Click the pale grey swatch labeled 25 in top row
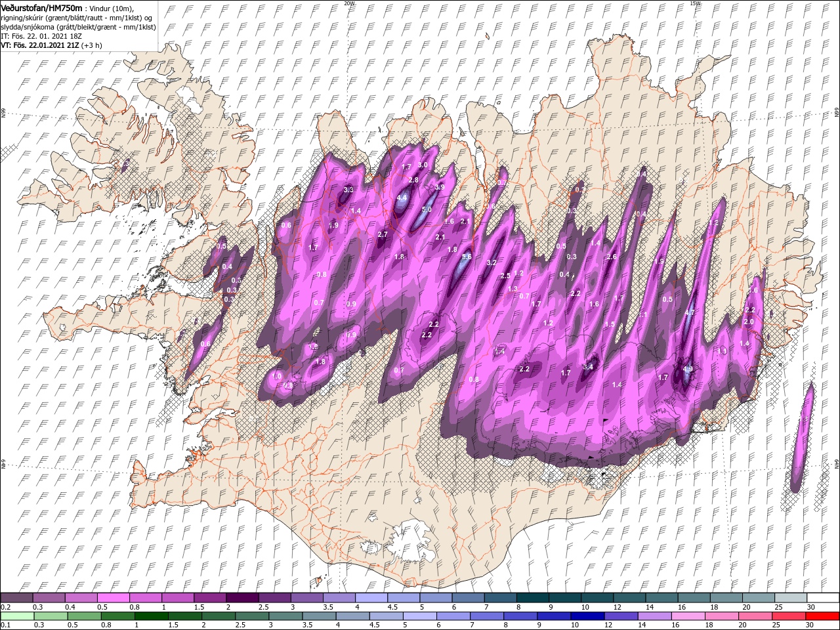The image size is (840, 630). click(x=790, y=598)
